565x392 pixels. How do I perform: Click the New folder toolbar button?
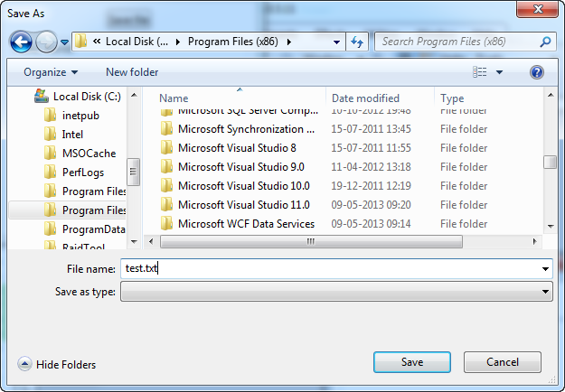(132, 72)
